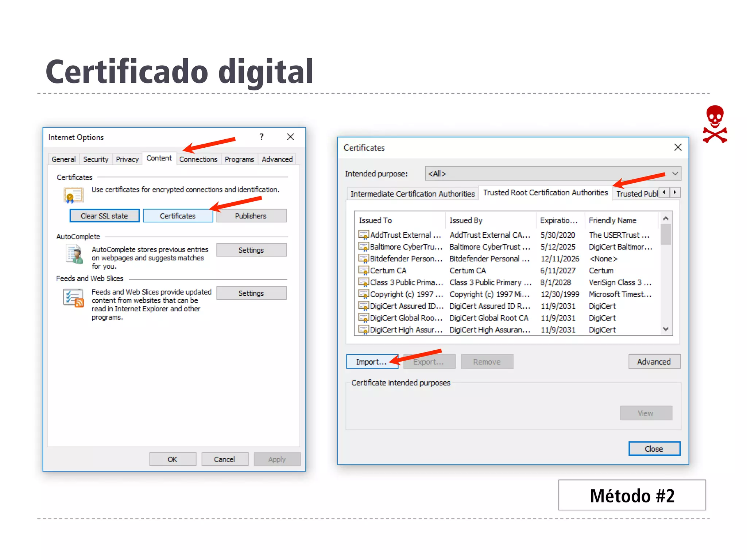This screenshot has width=747, height=560.
Task: Click the Apply button
Action: 277,459
